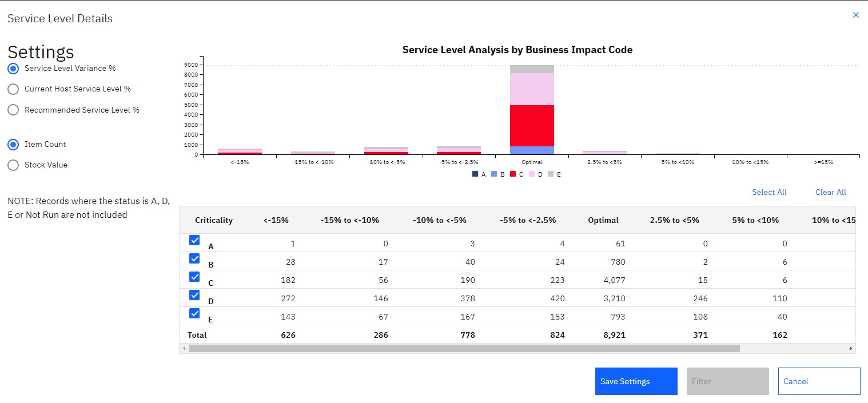The width and height of the screenshot is (868, 403).
Task: Click blue B segment of Optimal bar
Action: pos(532,150)
